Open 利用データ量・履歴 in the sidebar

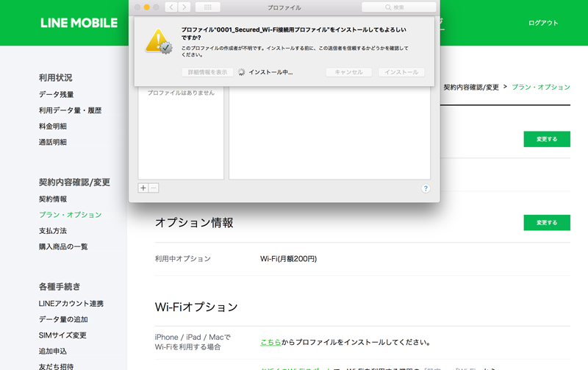click(70, 110)
